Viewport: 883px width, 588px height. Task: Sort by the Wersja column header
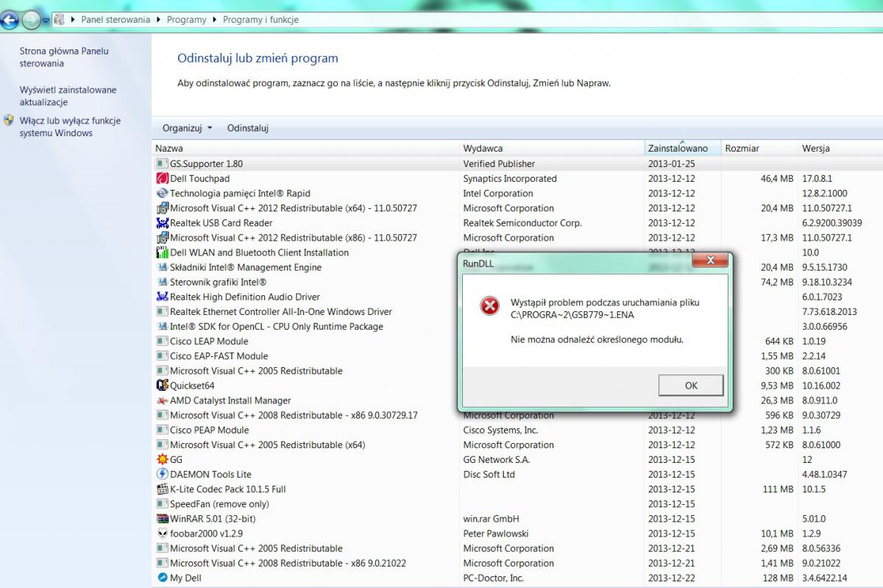click(840, 148)
